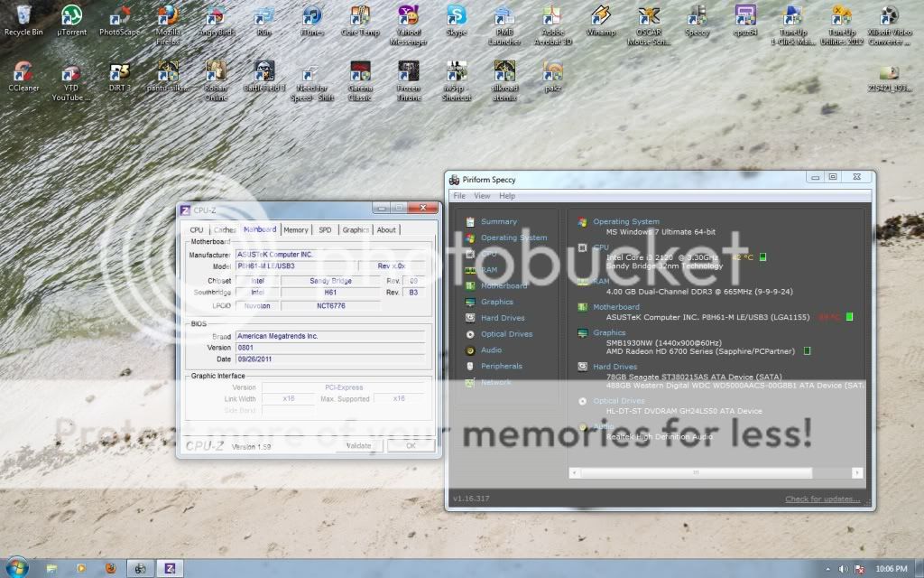Screen dimensions: 924x578
Task: Click the Check for updates link
Action: (x=822, y=499)
